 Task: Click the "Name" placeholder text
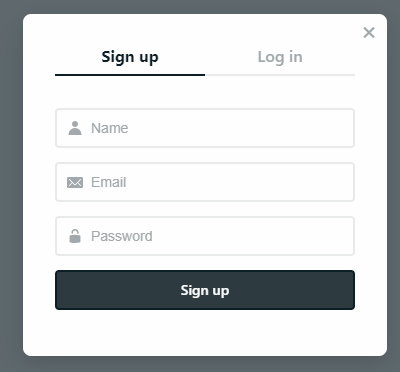(x=110, y=128)
